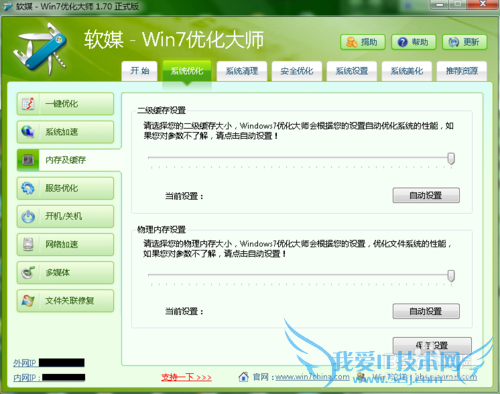This screenshot has width=500, height=394.
Task: Open the 系统美化 tab
Action: 407,71
